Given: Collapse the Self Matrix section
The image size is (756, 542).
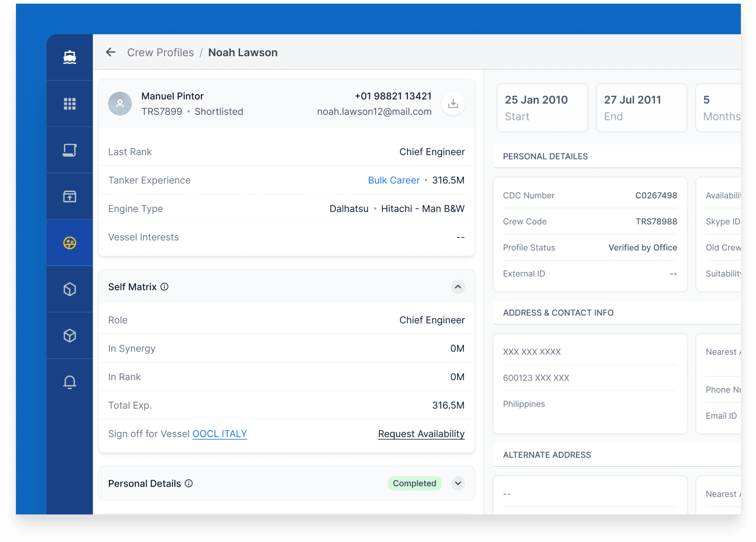Looking at the screenshot, I should 458,287.
